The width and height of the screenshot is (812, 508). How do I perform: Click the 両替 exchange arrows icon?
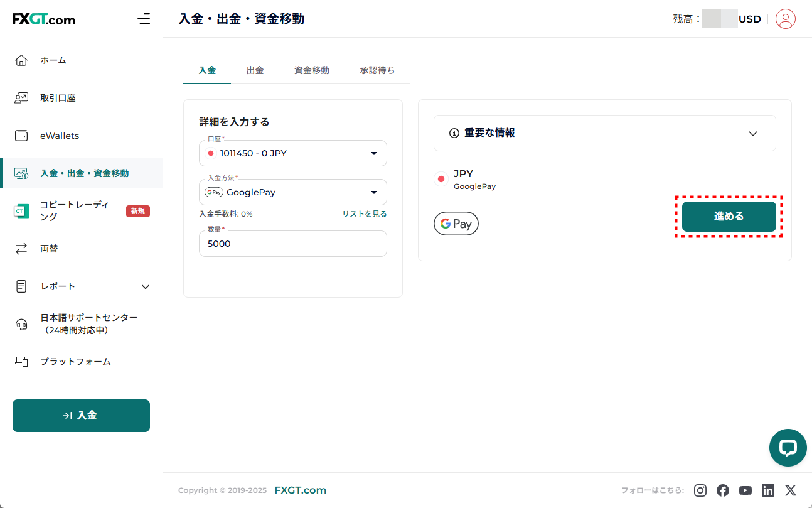click(21, 249)
